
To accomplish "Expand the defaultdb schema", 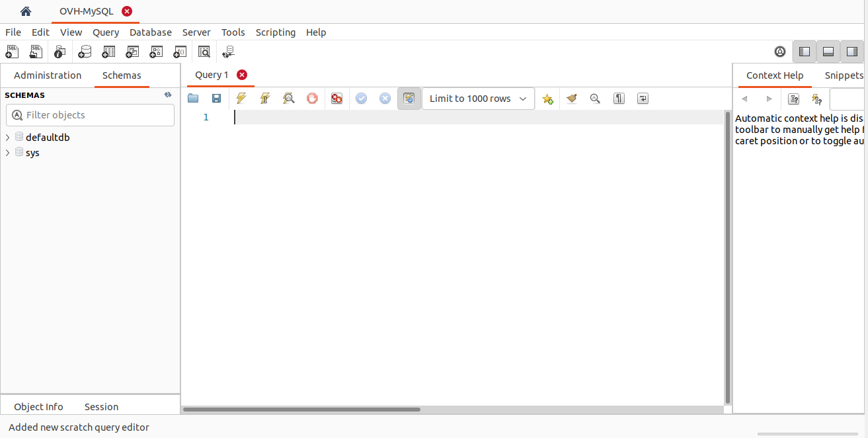I will [x=7, y=137].
